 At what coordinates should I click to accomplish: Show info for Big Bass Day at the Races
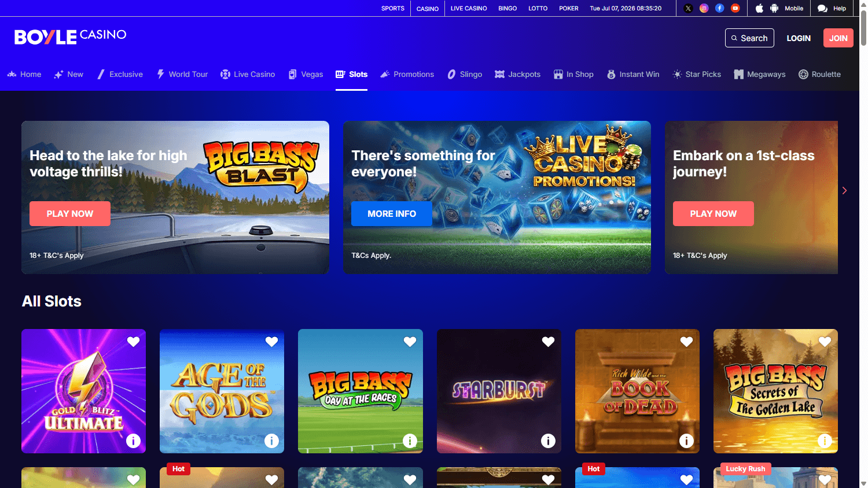[410, 441]
